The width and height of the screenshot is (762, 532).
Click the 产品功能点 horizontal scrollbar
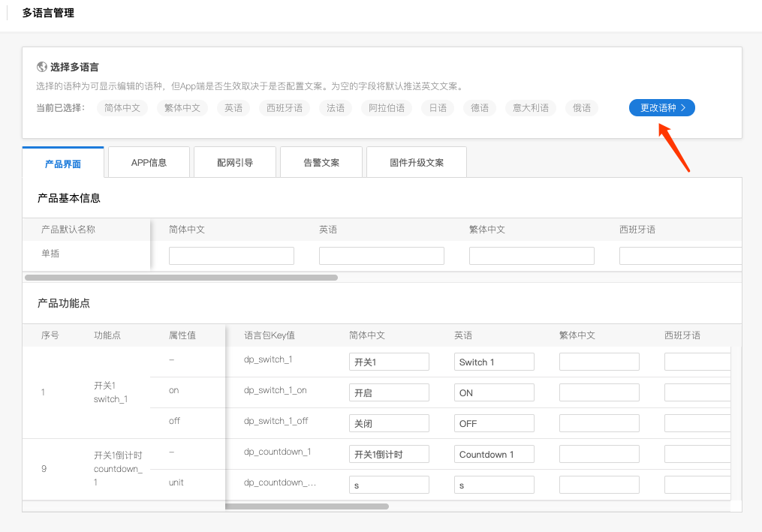coord(307,506)
